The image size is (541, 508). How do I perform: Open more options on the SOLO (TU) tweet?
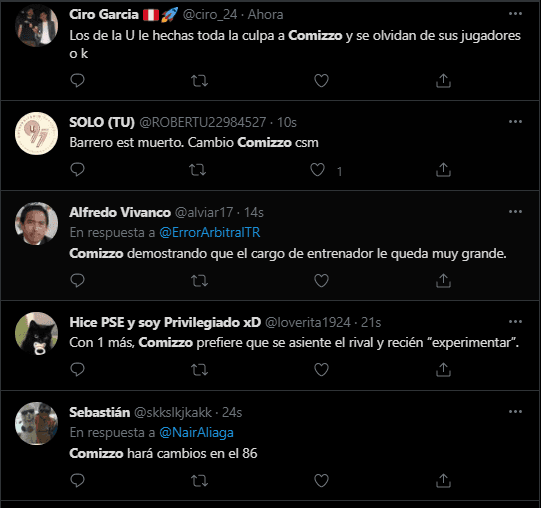pos(515,121)
